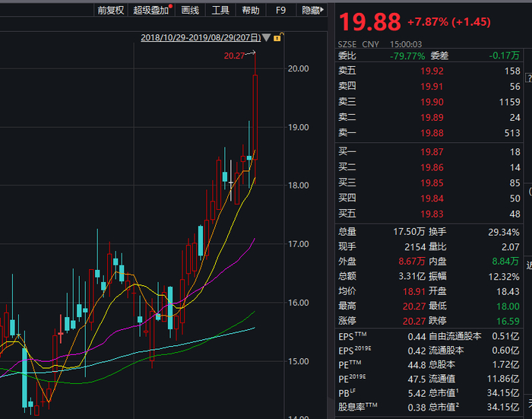532x419 pixels.
Task: Click the +7.87% (+1.45) change text
Action: pyautogui.click(x=449, y=22)
